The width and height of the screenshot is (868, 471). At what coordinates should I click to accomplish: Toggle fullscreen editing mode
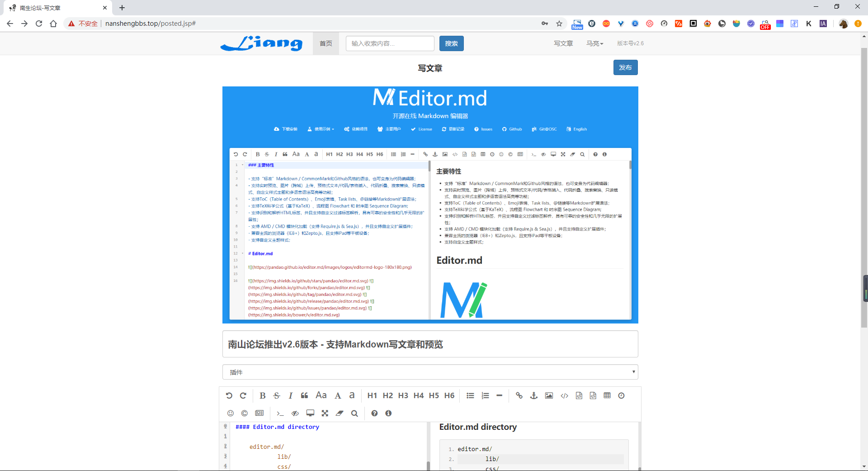[325, 413]
